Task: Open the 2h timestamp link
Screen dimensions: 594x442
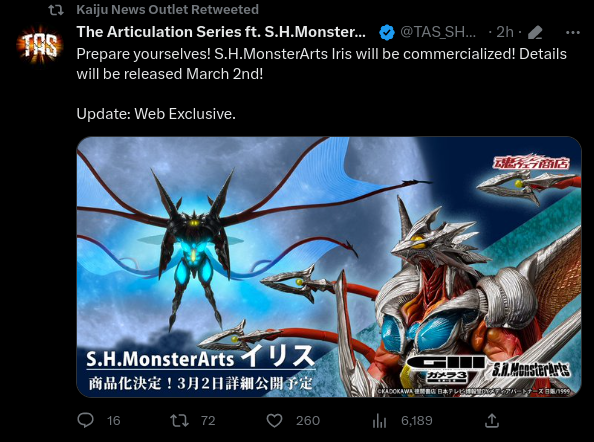Action: pyautogui.click(x=505, y=32)
